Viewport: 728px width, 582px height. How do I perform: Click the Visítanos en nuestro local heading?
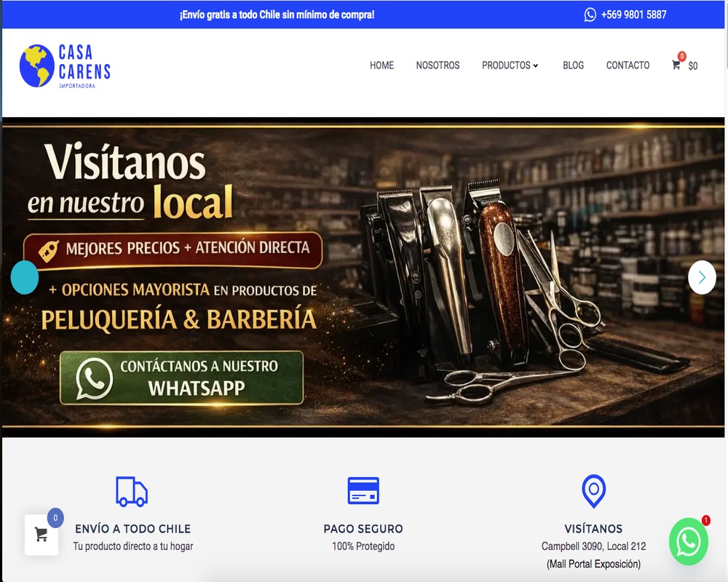pyautogui.click(x=130, y=181)
